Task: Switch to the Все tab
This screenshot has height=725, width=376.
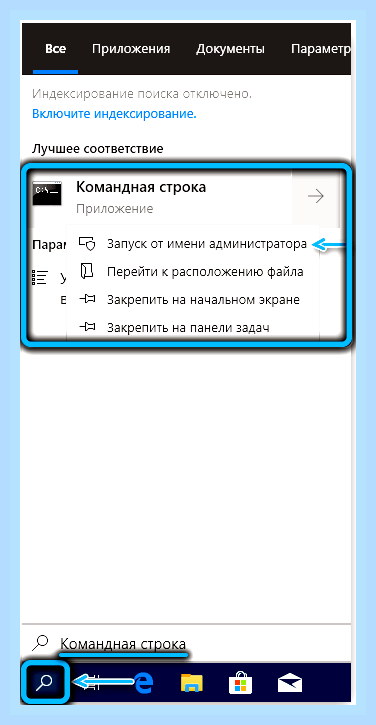Action: (x=55, y=49)
